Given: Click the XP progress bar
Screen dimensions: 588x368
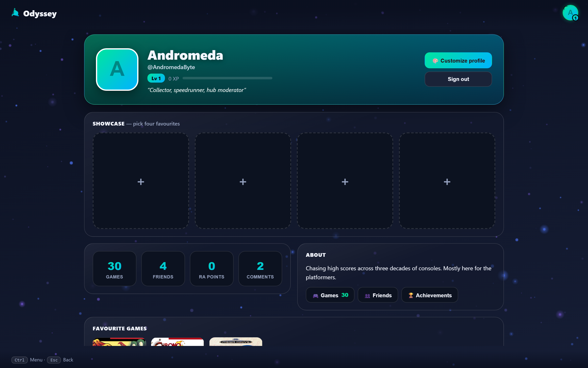Looking at the screenshot, I should pyautogui.click(x=227, y=78).
